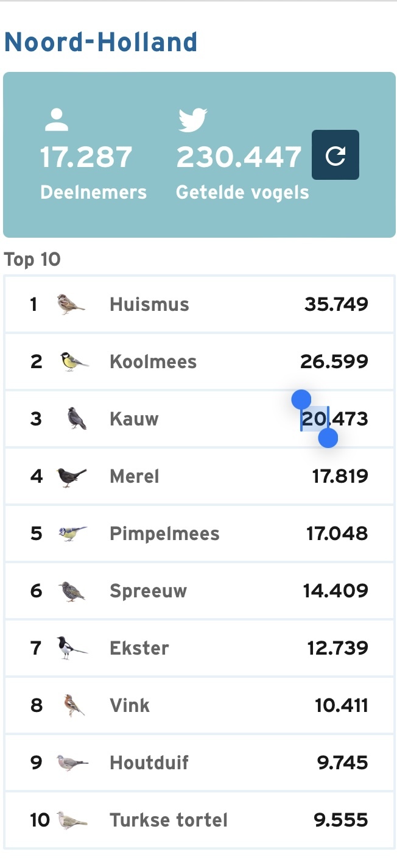
Task: Click the bird icon above Getelde vogels
Action: (193, 121)
